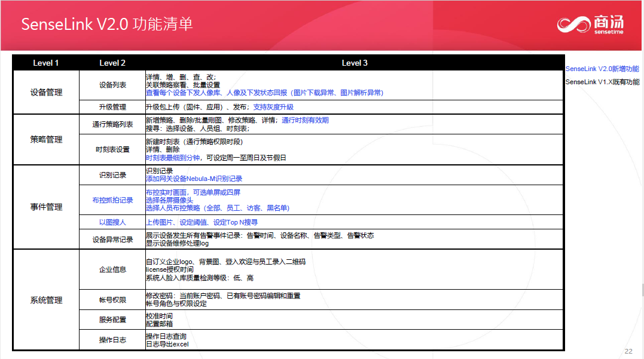Select the 通行策略列表 cell

coord(112,124)
